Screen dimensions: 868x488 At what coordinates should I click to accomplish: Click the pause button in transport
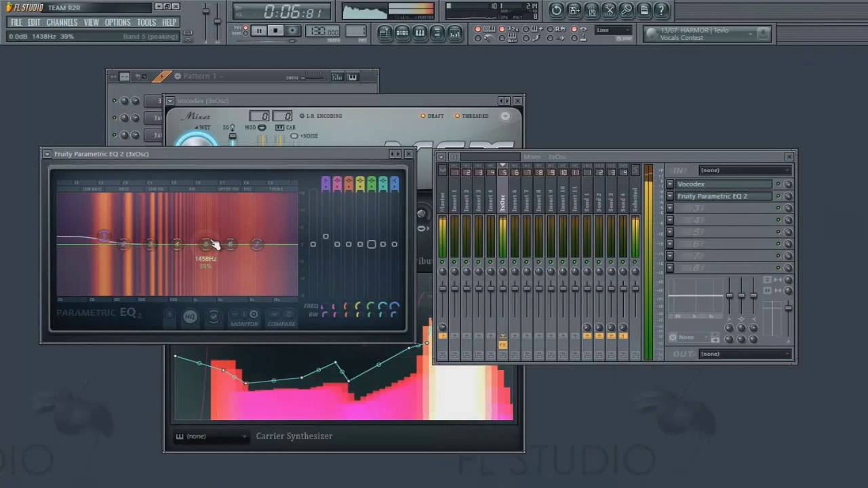pos(259,30)
